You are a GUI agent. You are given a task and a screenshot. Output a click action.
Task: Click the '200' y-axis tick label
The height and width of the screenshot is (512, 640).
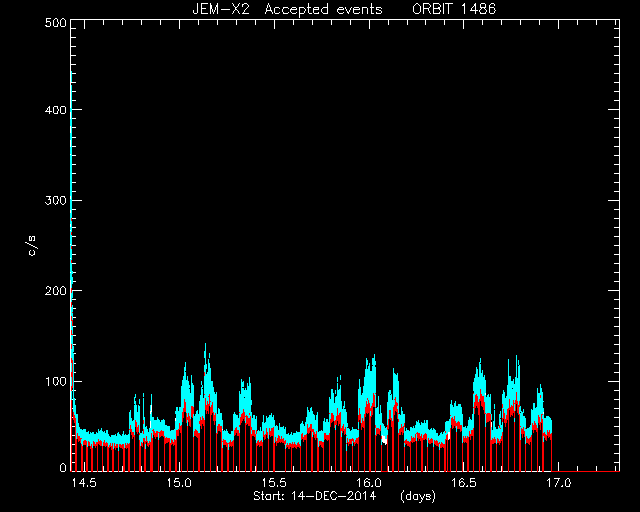[55, 291]
